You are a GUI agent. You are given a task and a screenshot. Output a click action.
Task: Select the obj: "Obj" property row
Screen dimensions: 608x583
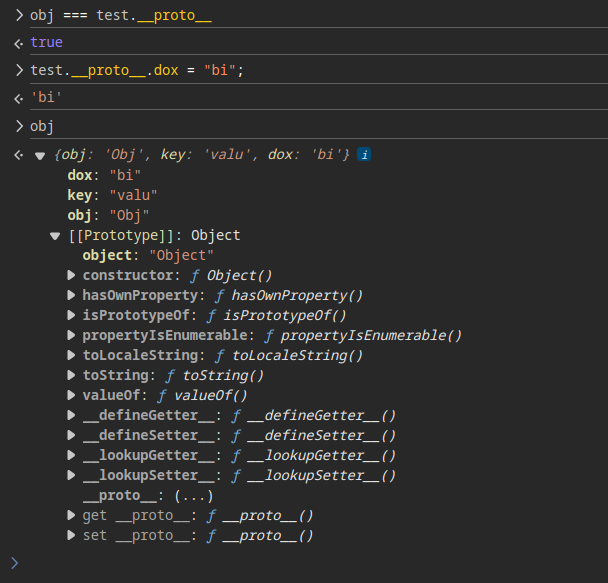[x=108, y=215]
